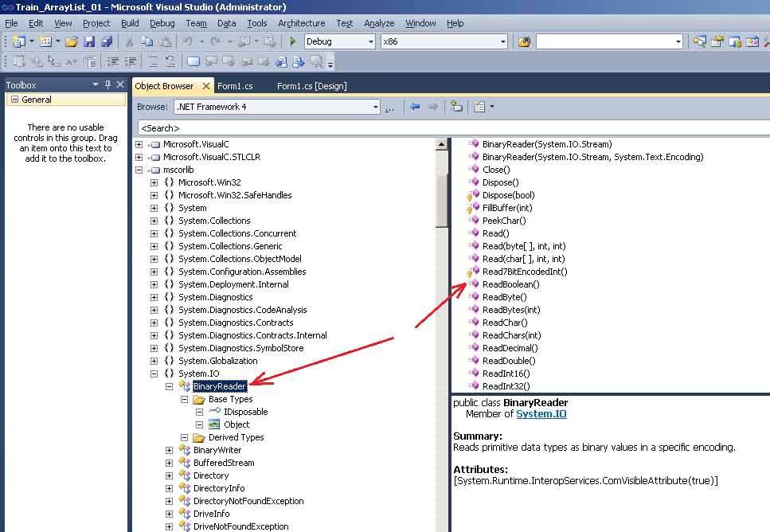This screenshot has width=770, height=532.
Task: Toggle a bookmark with the bookmark icon
Action: (x=193, y=62)
